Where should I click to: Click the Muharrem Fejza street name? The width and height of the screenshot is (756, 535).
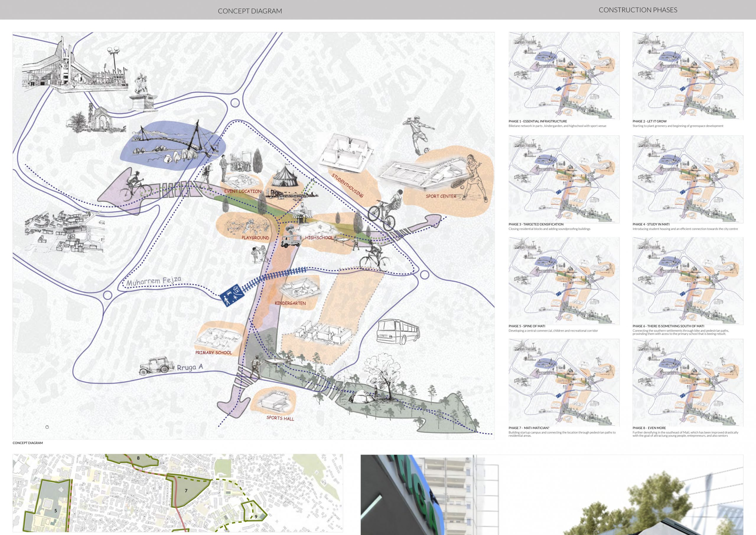pyautogui.click(x=154, y=281)
